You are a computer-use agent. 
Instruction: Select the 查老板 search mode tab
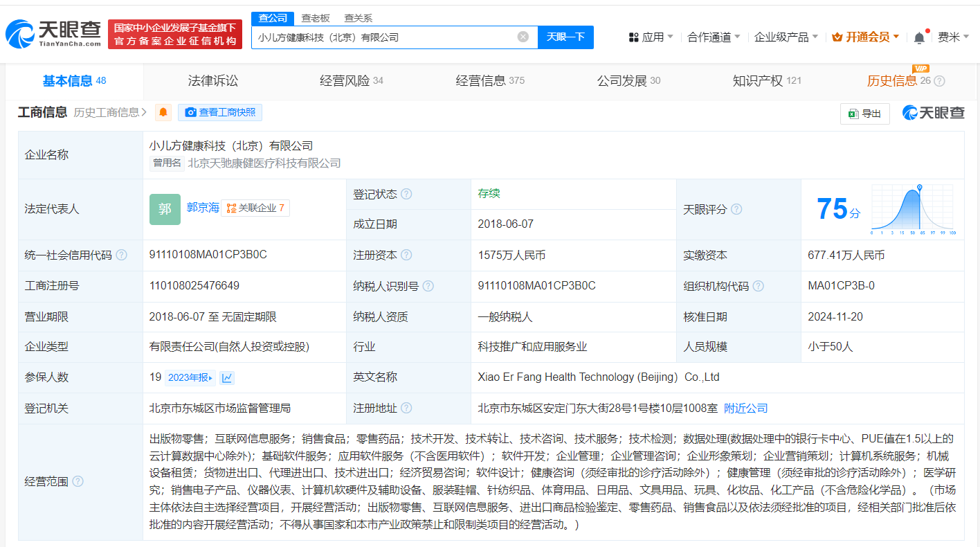point(315,18)
